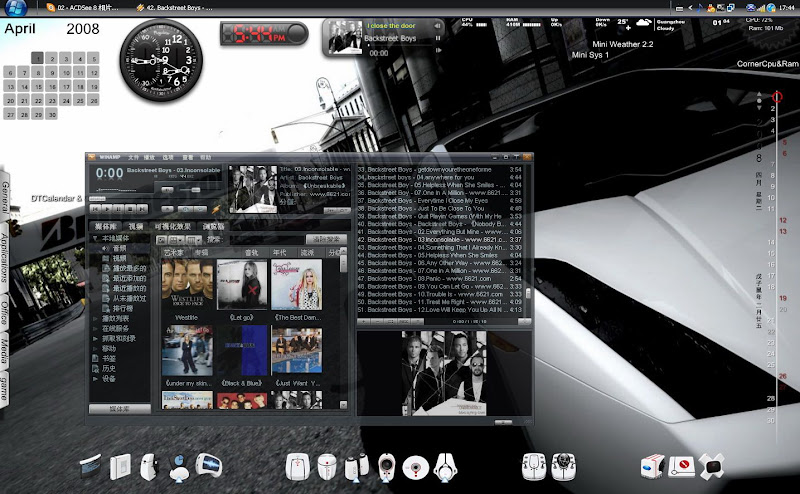
Task: Select the 《Black & Blue》 album cover
Action: [242, 351]
